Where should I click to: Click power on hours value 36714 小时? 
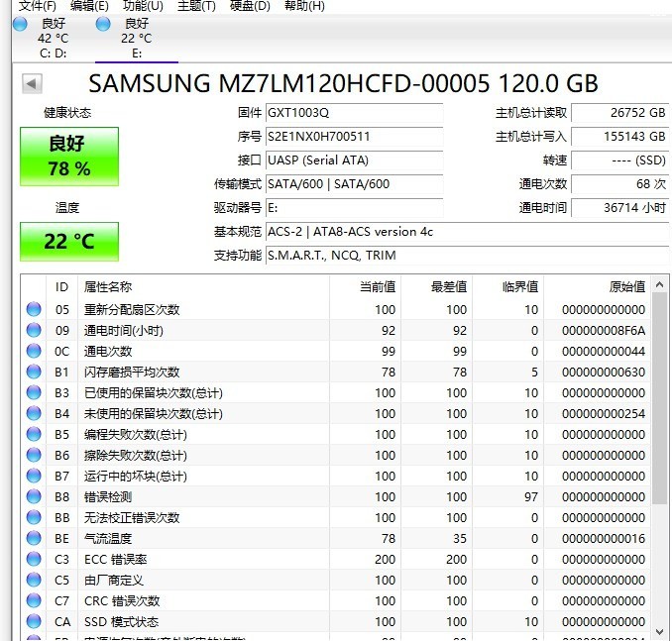click(x=619, y=208)
